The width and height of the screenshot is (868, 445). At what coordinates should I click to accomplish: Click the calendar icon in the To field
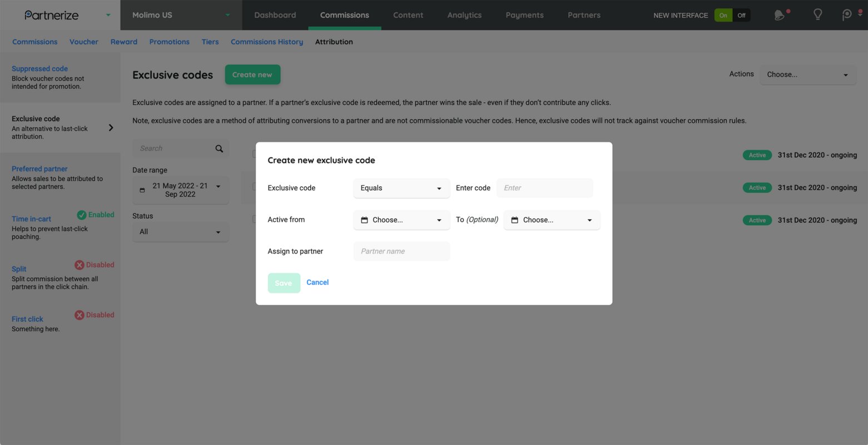(x=514, y=220)
